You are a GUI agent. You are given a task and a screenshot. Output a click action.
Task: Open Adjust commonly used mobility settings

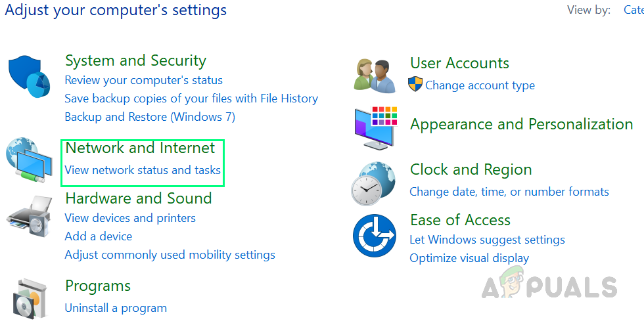(170, 255)
